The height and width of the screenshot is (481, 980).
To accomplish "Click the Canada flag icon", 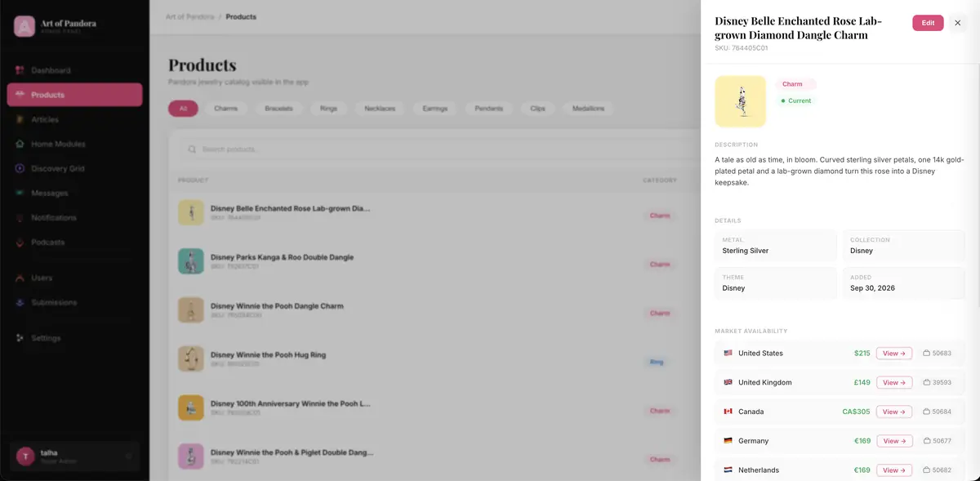I will [x=728, y=412].
